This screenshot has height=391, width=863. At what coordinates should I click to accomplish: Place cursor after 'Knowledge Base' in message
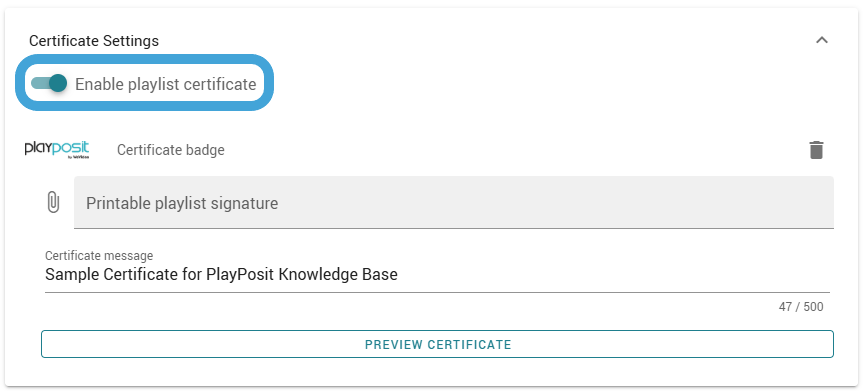[398, 274]
